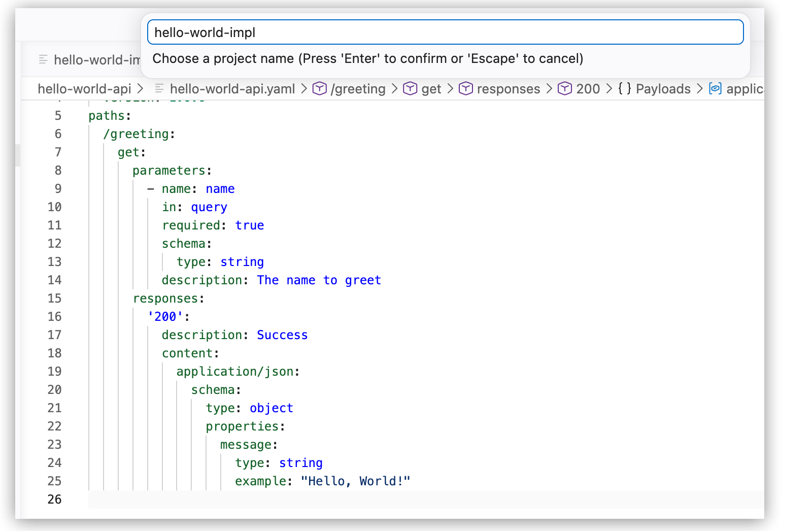Click hello-world-api breadcrumb folder

[x=84, y=89]
